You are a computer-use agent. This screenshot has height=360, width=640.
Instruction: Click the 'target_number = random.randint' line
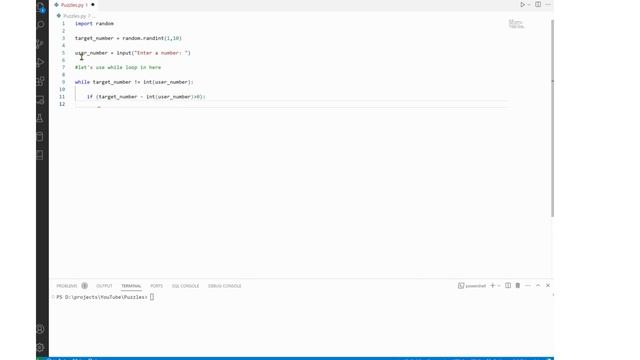128,38
